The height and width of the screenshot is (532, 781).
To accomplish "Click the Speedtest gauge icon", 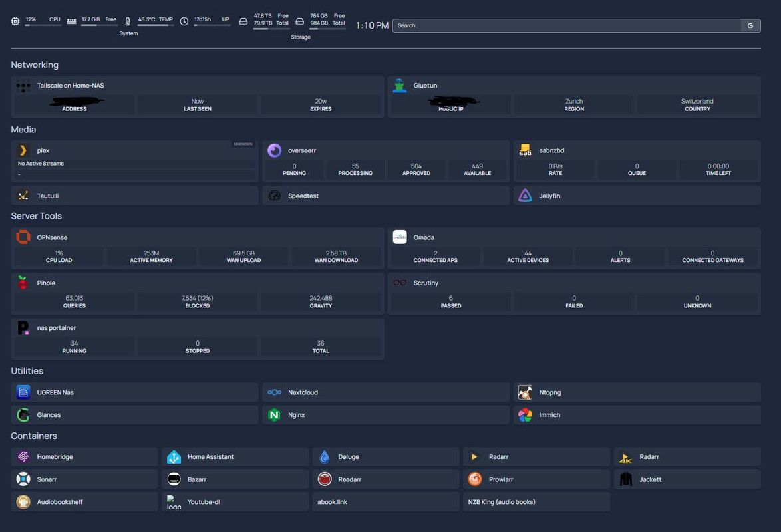I will pos(275,196).
